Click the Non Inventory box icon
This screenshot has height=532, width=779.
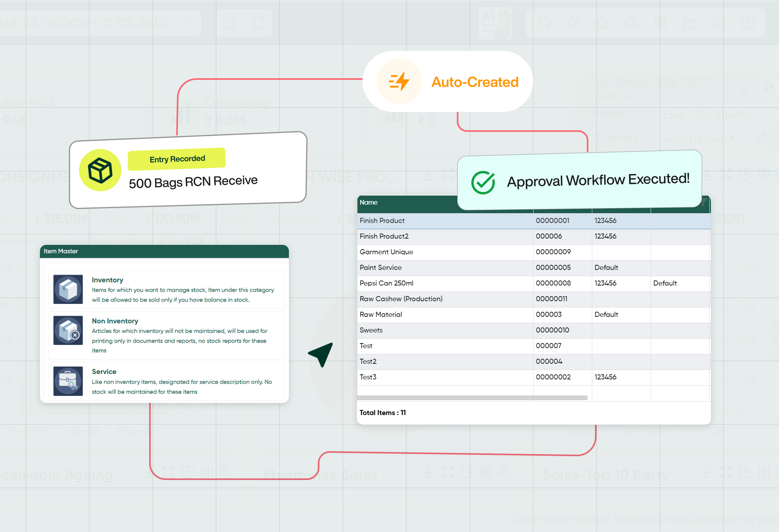(68, 330)
